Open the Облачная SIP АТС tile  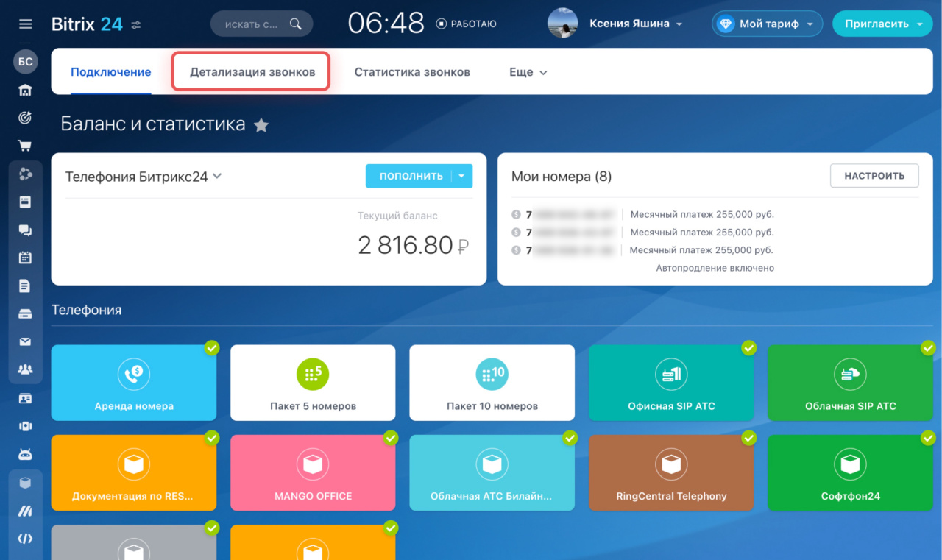850,383
